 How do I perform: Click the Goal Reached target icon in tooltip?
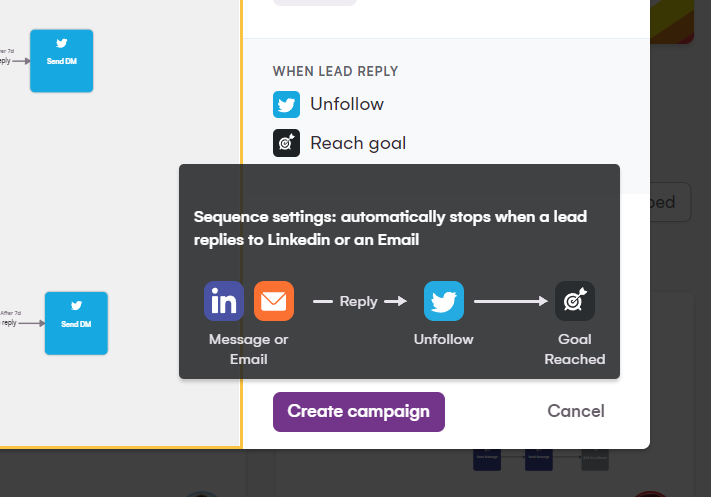[x=575, y=301]
